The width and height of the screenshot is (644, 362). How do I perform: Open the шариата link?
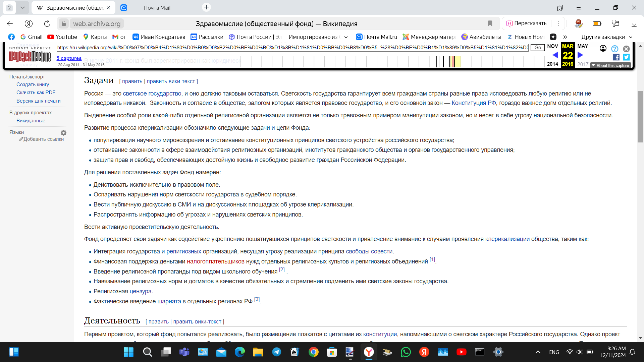pyautogui.click(x=169, y=301)
